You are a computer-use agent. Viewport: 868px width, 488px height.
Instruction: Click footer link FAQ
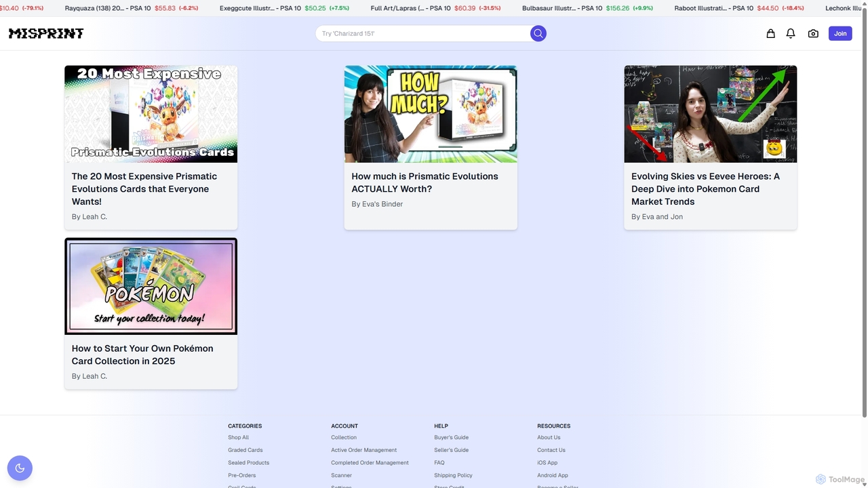pyautogui.click(x=439, y=463)
